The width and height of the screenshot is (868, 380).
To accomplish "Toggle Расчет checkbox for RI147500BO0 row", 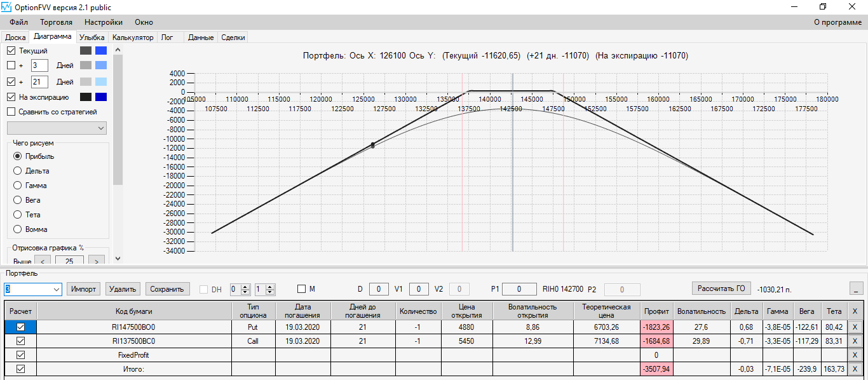I will point(20,327).
